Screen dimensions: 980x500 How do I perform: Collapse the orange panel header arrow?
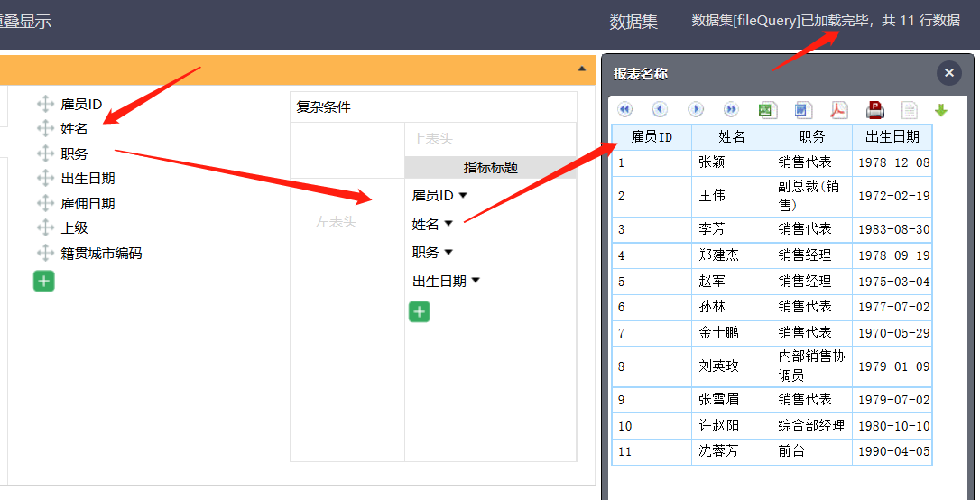582,69
